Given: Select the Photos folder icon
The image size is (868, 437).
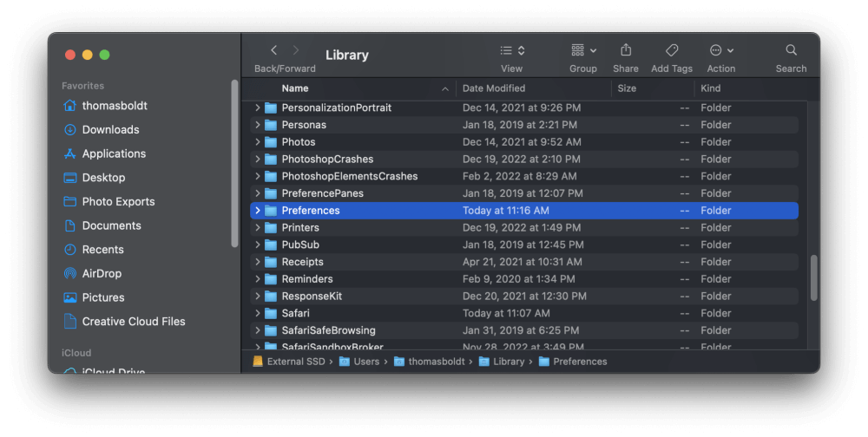Looking at the screenshot, I should click(x=271, y=142).
